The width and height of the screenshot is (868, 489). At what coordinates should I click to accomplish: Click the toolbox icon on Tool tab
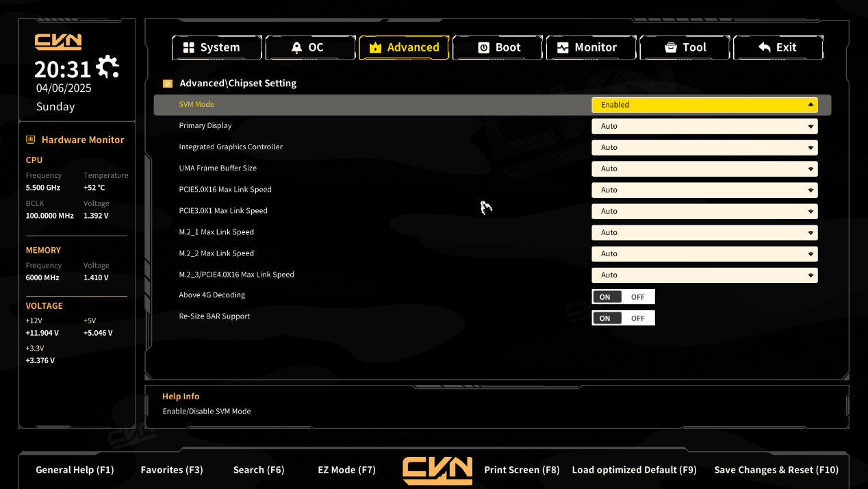(x=671, y=48)
